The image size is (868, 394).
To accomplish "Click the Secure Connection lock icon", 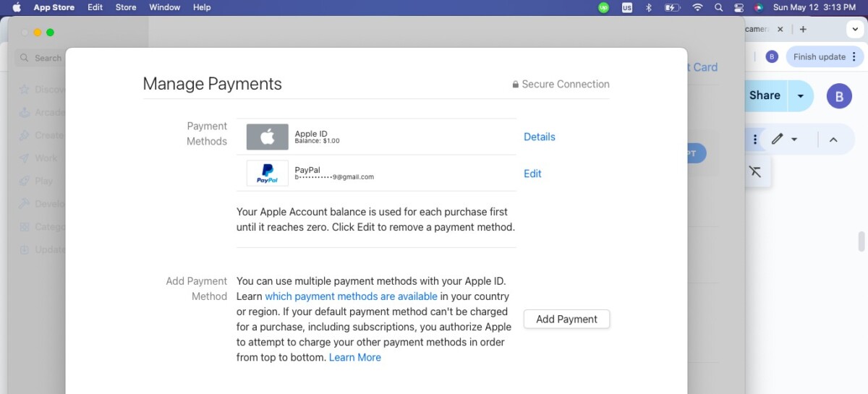I will point(516,85).
